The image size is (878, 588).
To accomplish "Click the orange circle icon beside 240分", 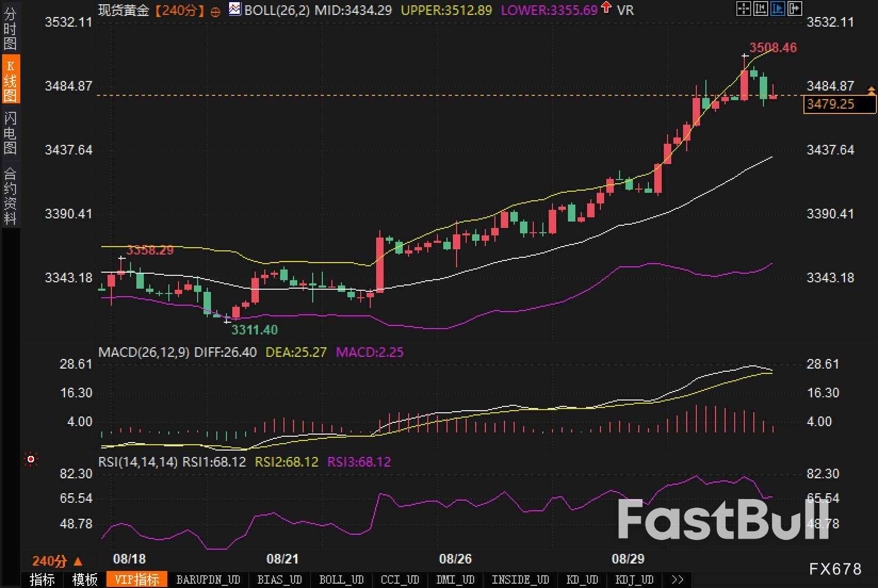I will click(215, 12).
